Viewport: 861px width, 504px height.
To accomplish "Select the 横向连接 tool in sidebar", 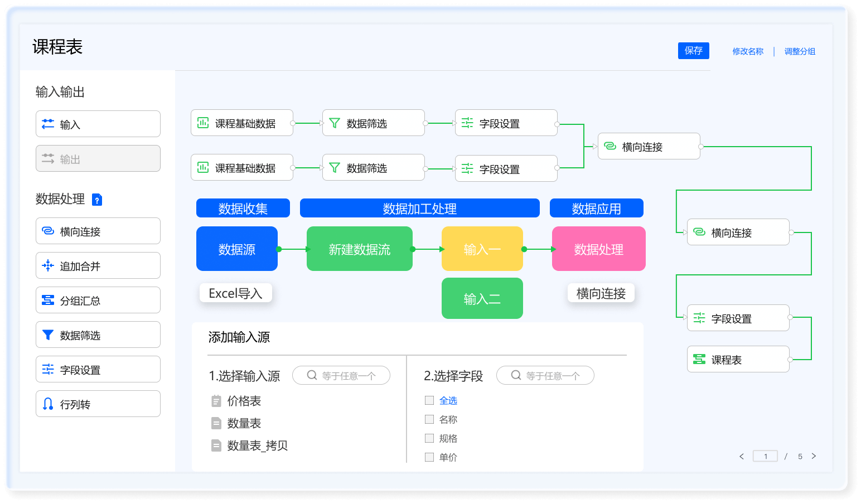I will click(98, 231).
